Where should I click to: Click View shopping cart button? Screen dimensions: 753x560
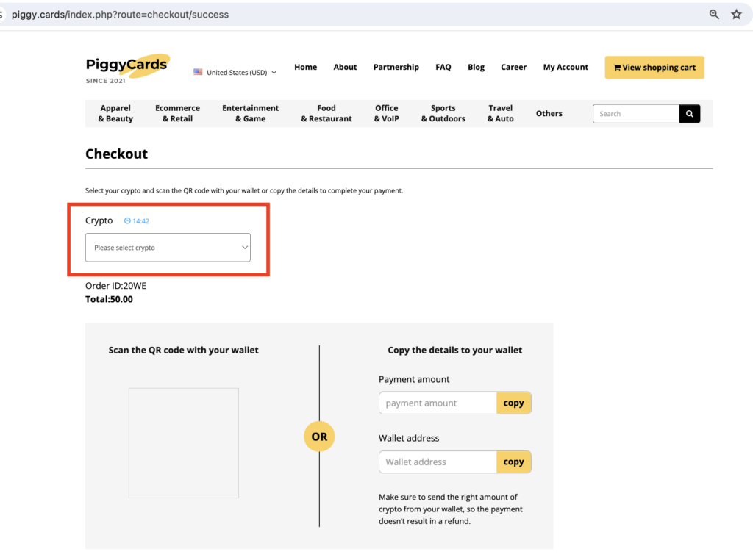(654, 68)
